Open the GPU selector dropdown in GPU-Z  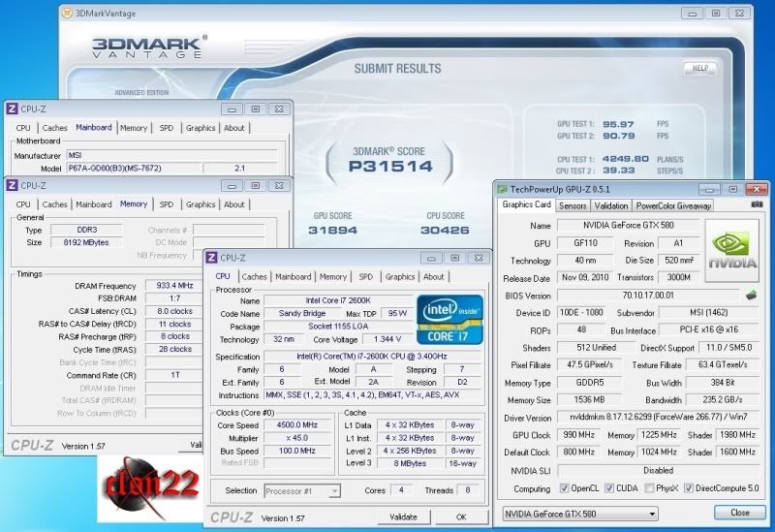580,514
